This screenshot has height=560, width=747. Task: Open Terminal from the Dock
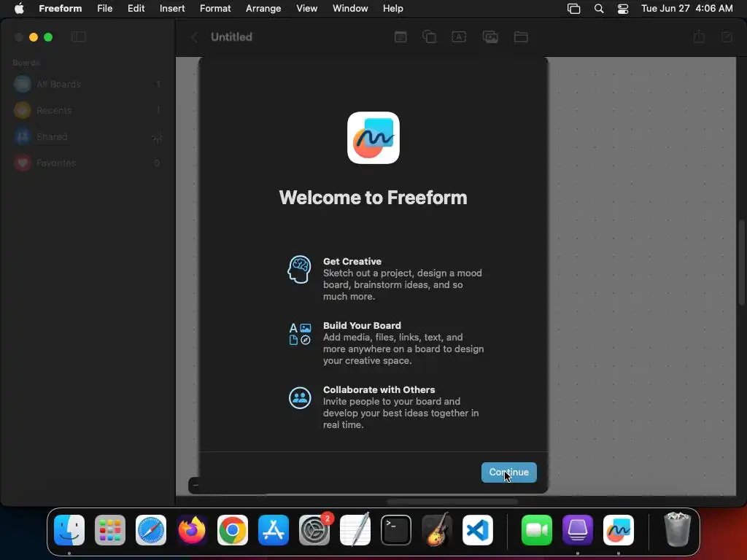(396, 530)
